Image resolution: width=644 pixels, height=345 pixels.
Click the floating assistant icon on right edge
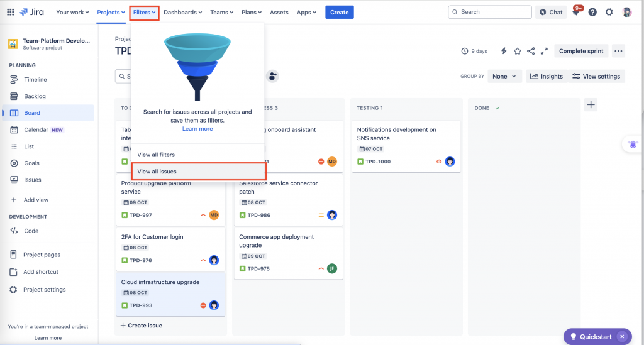(x=633, y=145)
